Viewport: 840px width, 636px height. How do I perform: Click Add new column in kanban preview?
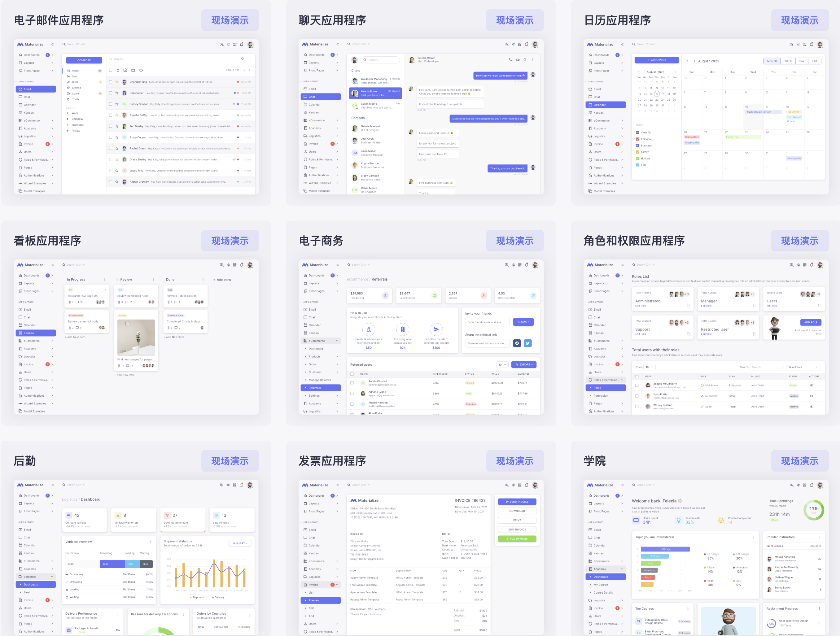pyautogui.click(x=222, y=280)
